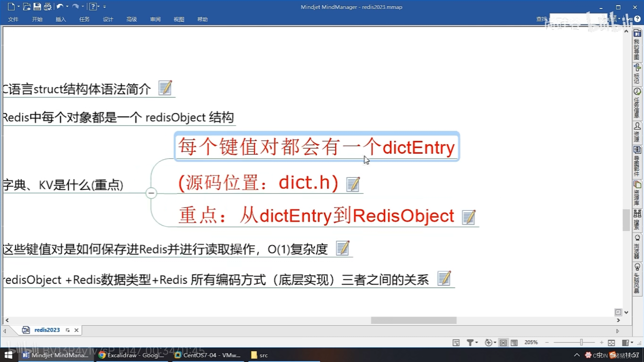This screenshot has height=362, width=644.
Task: Close the redis2023 document tab
Action: coord(76,330)
